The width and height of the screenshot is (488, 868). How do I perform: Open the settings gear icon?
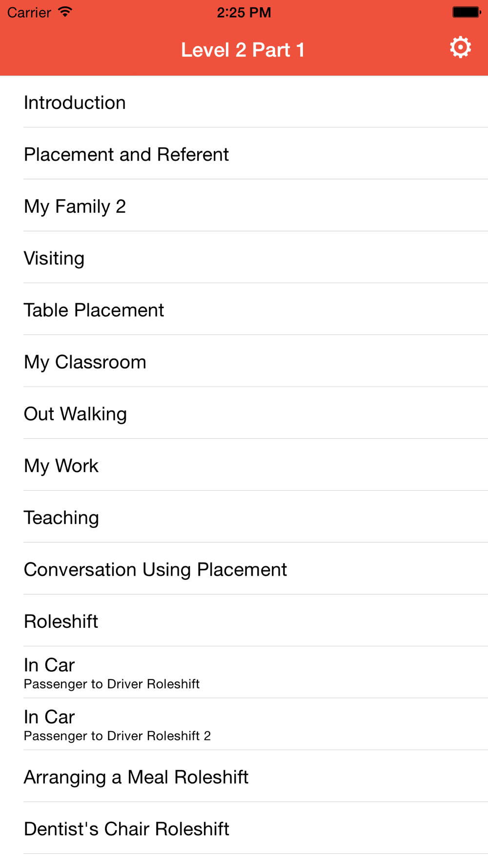click(460, 47)
